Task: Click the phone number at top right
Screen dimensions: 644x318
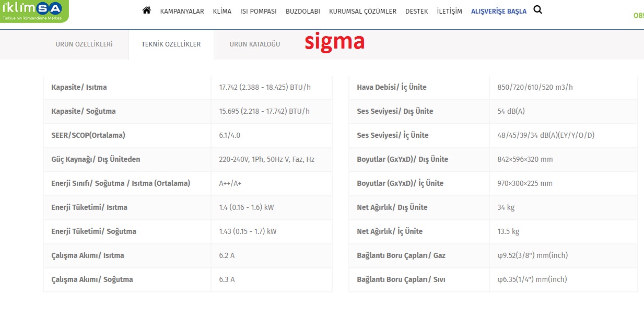Action: pyautogui.click(x=638, y=15)
